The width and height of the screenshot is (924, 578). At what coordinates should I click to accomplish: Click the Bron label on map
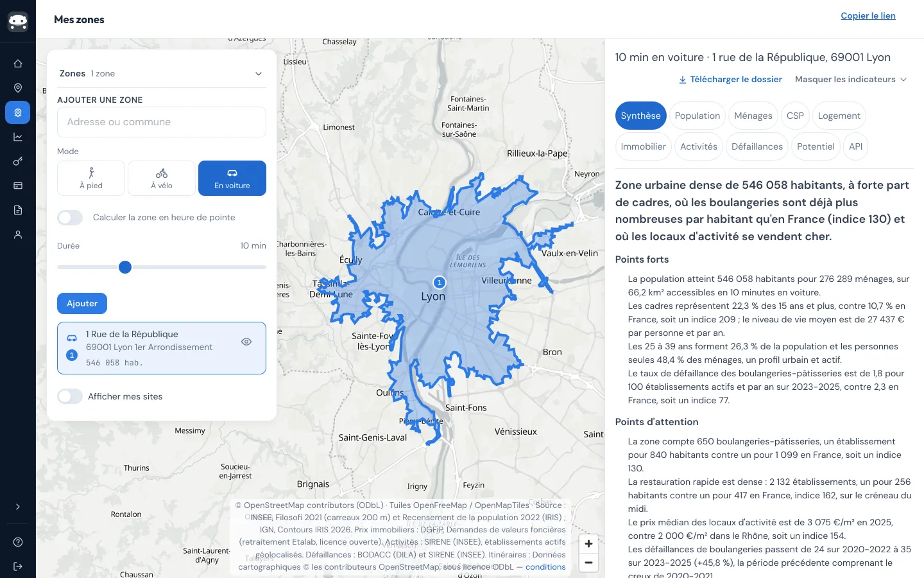552,352
